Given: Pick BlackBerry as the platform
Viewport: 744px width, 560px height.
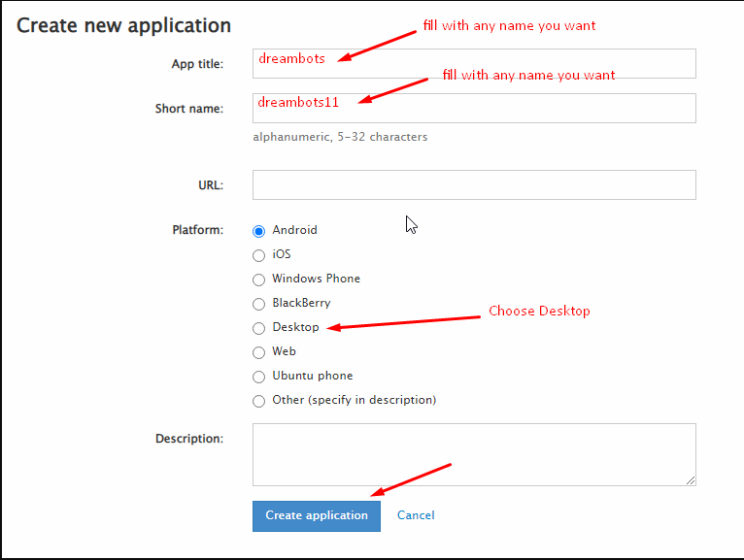Looking at the screenshot, I should [x=258, y=304].
